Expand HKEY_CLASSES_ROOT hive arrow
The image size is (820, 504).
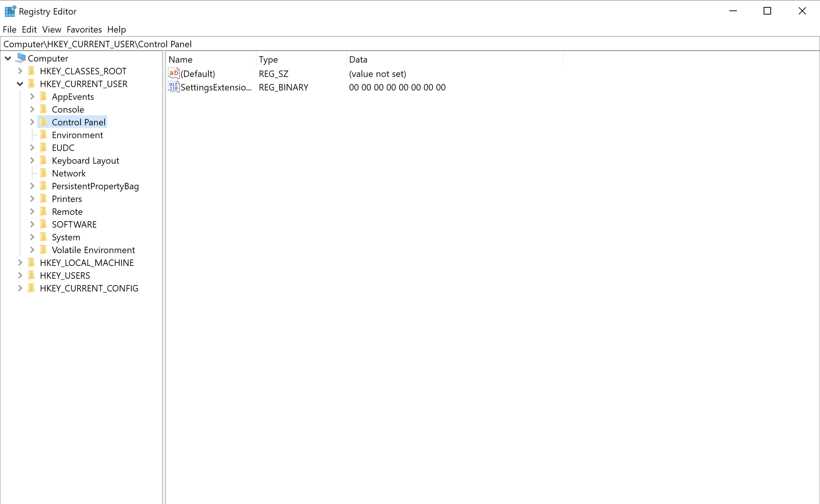(20, 71)
